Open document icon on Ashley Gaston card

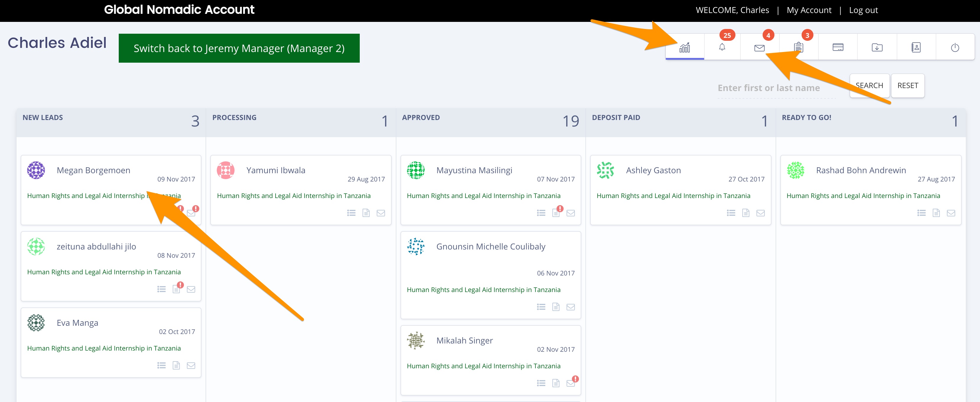(746, 213)
